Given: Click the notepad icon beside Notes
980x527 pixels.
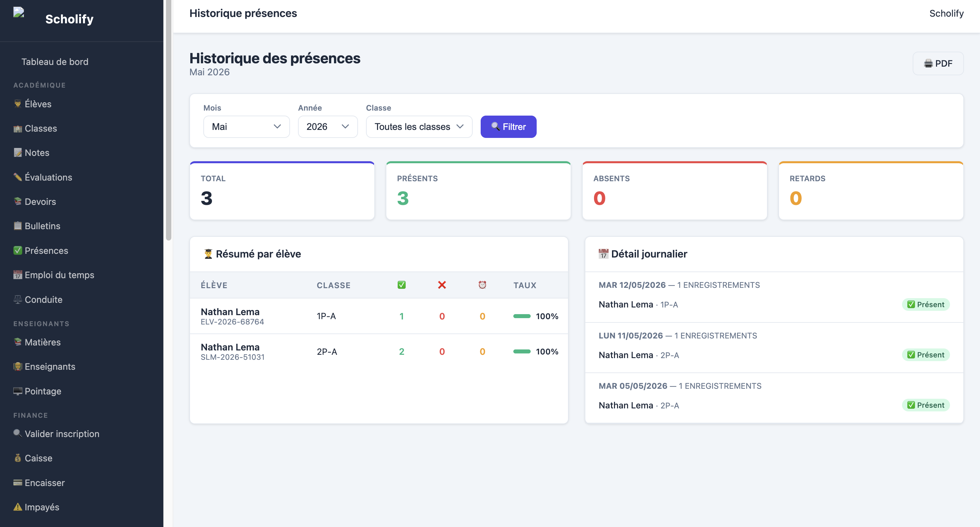Looking at the screenshot, I should [x=17, y=153].
